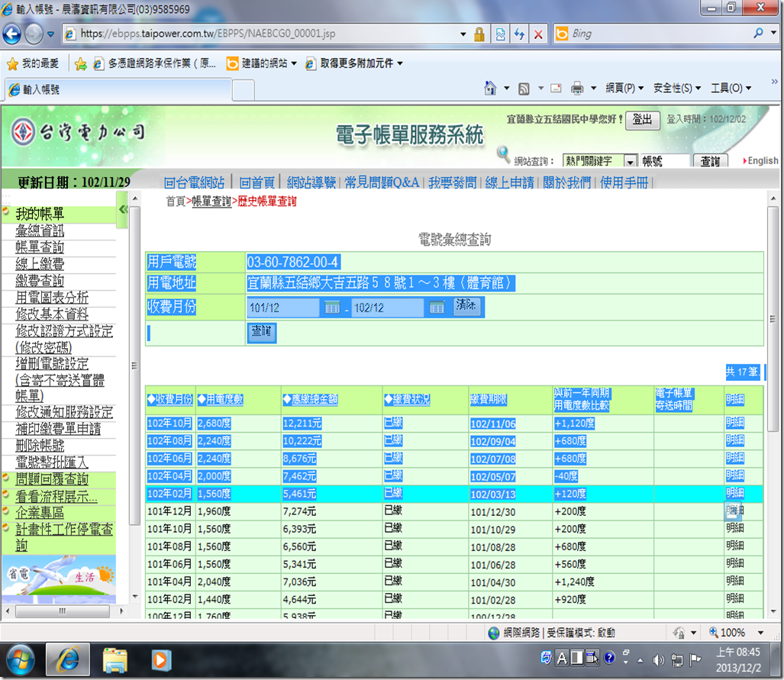Click the 登出 logout button
The width and height of the screenshot is (784, 680).
point(642,120)
